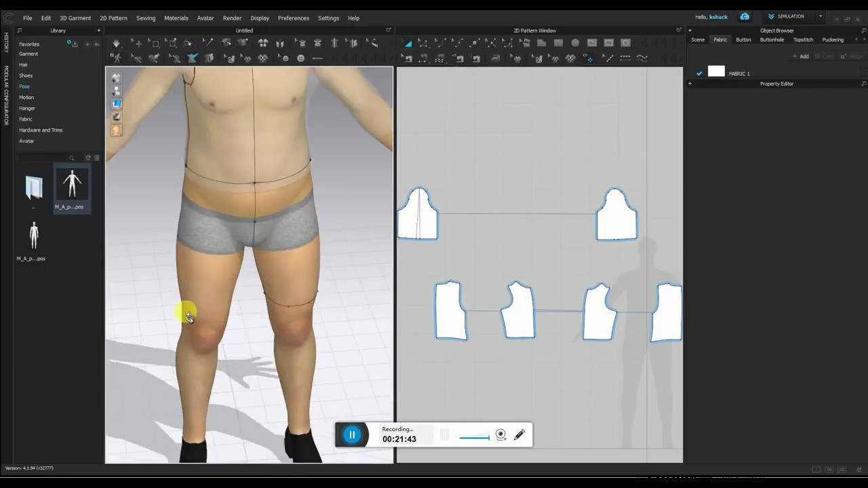Select the Internal Circle tool
The height and width of the screenshot is (488, 868).
tap(625, 43)
